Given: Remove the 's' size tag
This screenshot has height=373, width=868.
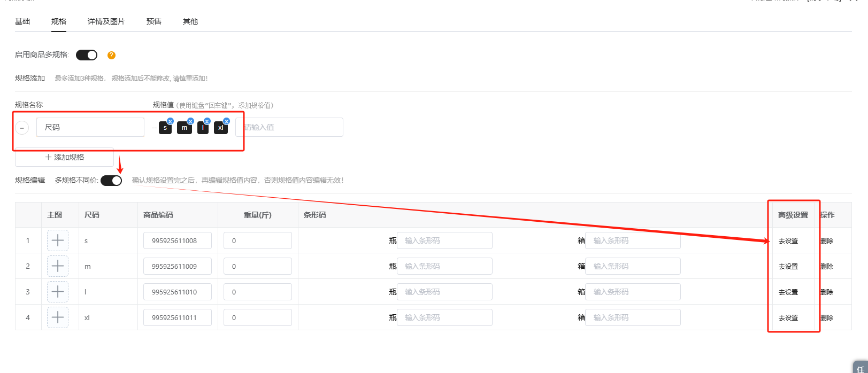Looking at the screenshot, I should click(170, 121).
